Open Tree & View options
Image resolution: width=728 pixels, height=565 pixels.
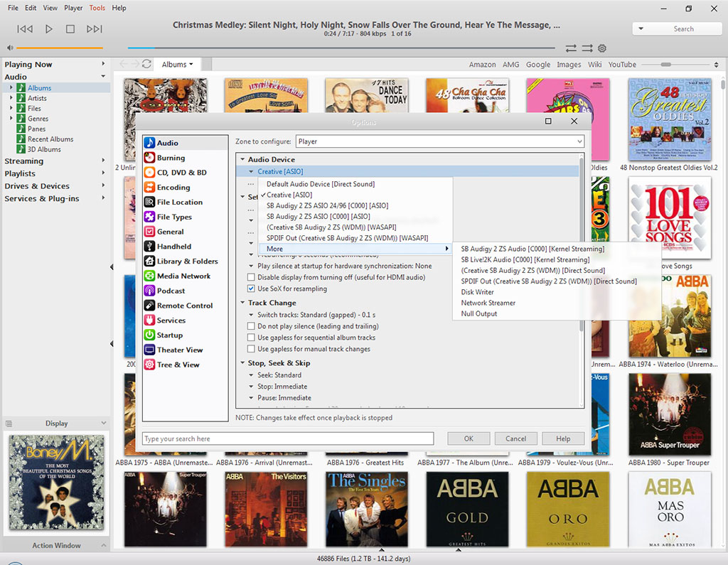(185, 365)
